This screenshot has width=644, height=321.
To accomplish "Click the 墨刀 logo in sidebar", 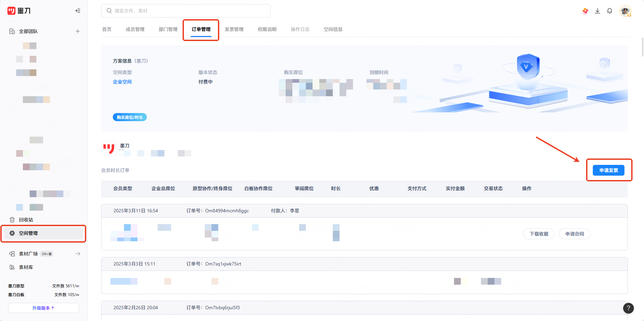I will (x=19, y=11).
